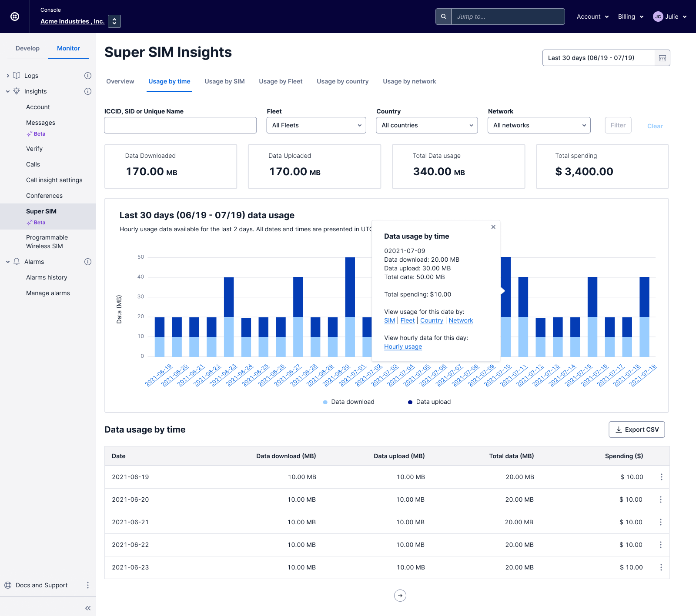Open the Usage by network tab
Viewport: 696px width, 616px height.
[409, 81]
